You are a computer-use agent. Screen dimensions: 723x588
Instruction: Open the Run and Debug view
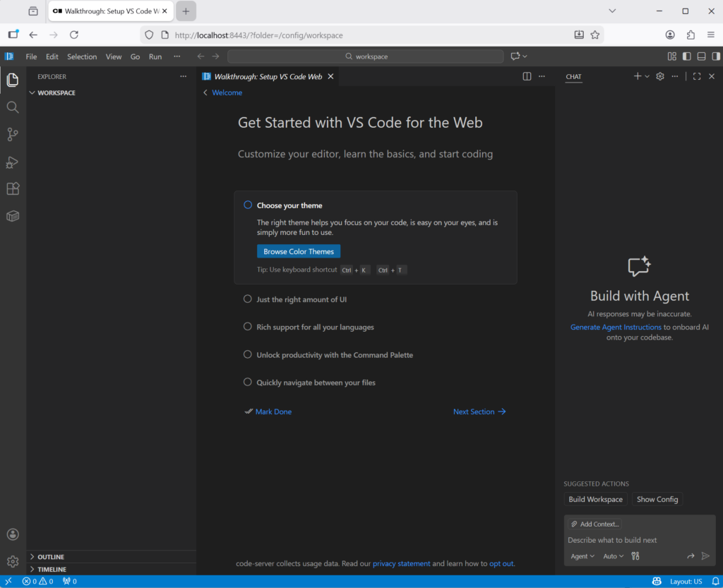[x=13, y=162]
